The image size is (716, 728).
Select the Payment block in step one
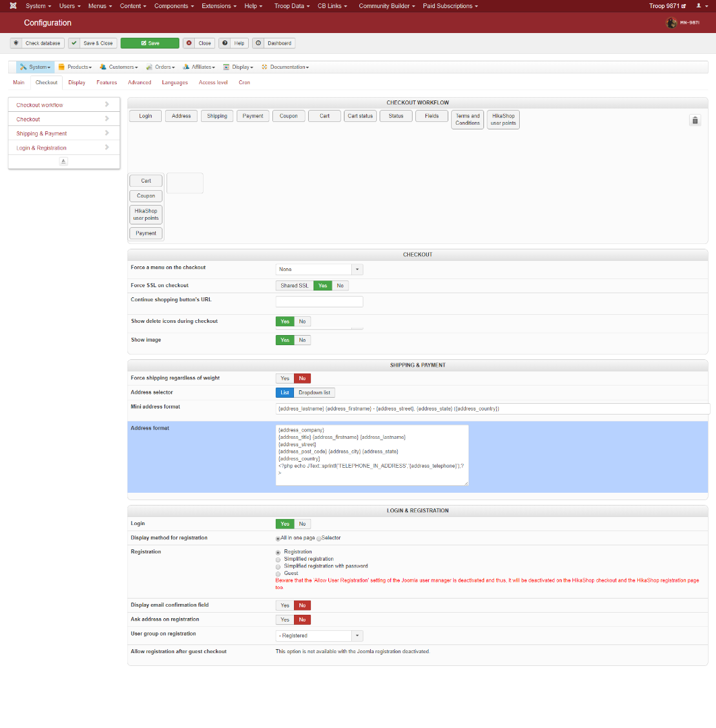pyautogui.click(x=146, y=233)
